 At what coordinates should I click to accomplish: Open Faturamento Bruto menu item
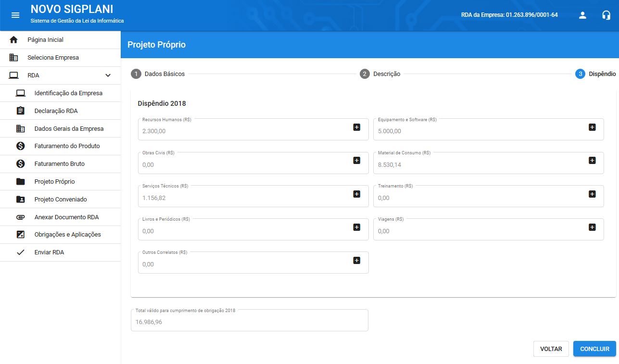click(x=59, y=164)
